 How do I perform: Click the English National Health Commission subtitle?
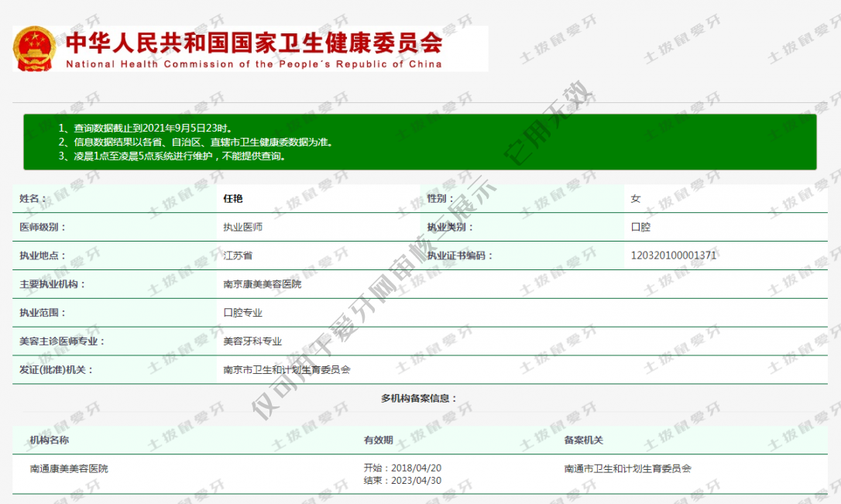(253, 64)
